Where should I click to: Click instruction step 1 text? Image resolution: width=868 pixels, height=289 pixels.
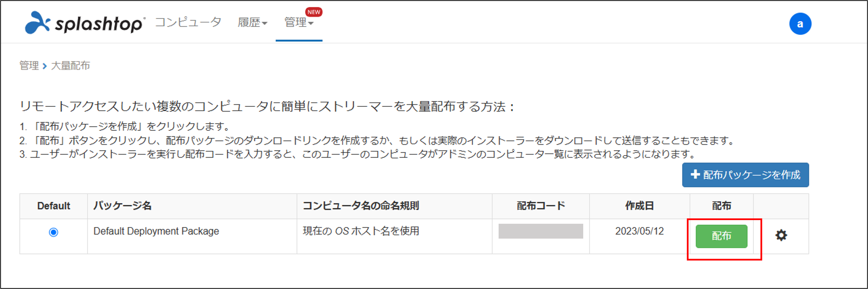(x=125, y=127)
